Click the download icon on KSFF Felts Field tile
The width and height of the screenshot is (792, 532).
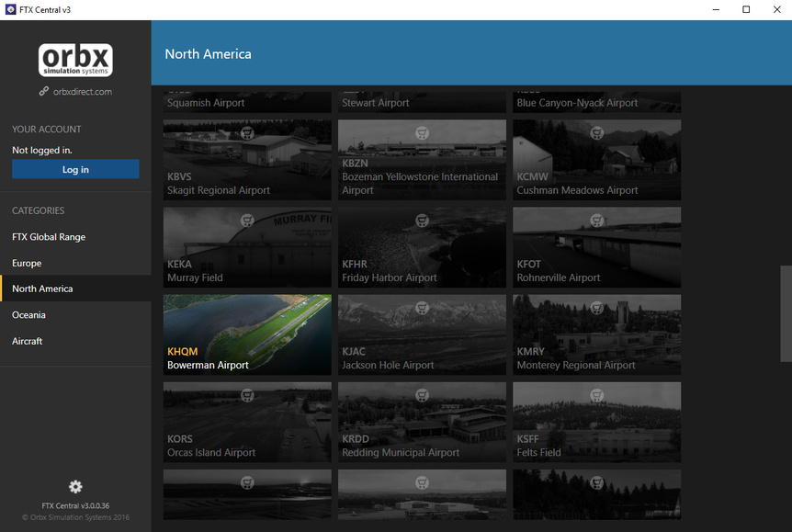coord(596,395)
